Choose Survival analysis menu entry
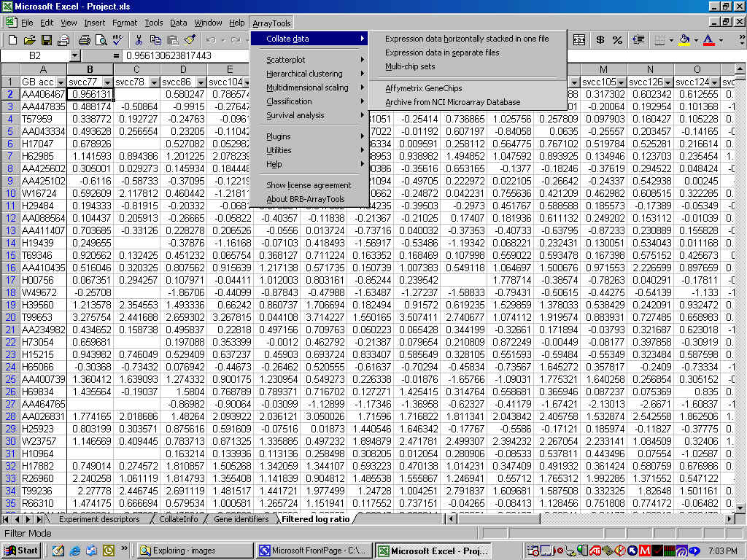The width and height of the screenshot is (747, 560). coord(309,114)
